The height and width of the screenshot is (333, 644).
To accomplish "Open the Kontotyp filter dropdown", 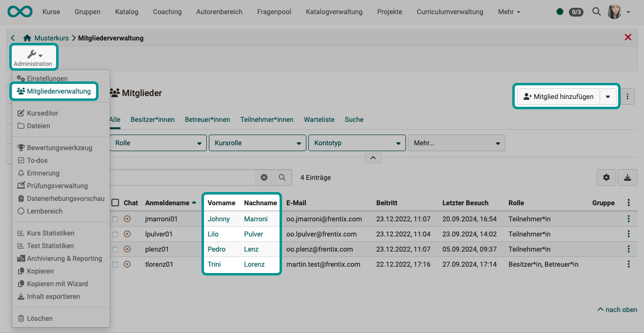I will pyautogui.click(x=357, y=143).
